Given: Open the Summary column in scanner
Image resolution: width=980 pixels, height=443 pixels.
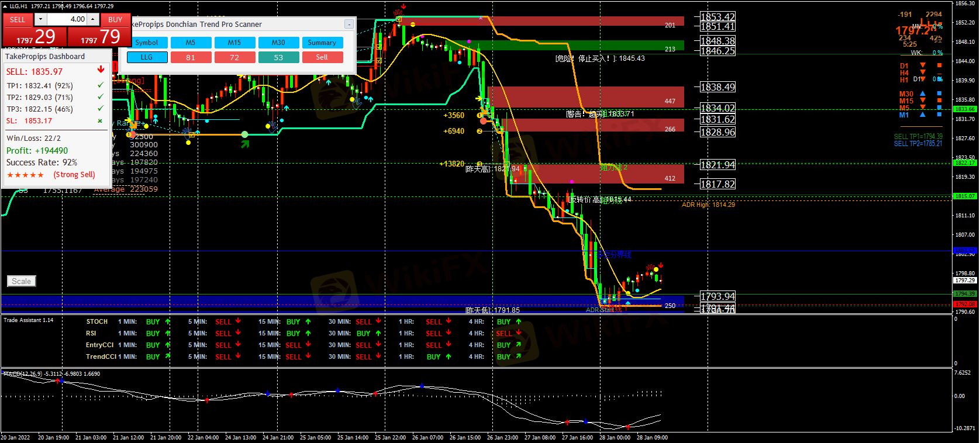Looking at the screenshot, I should point(322,43).
